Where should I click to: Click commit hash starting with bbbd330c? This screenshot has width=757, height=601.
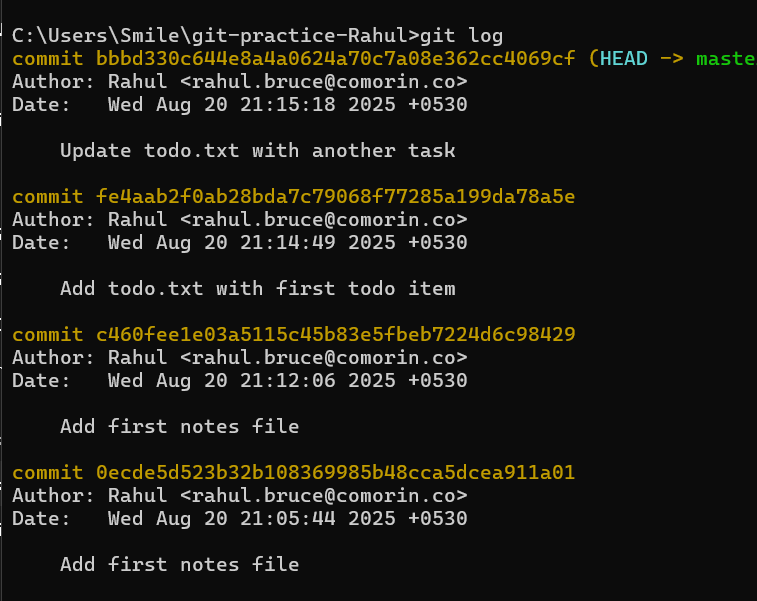(x=335, y=58)
